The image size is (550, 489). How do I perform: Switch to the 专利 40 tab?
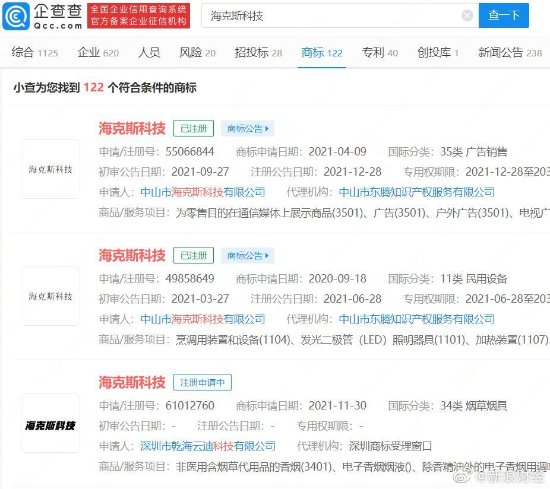point(380,53)
